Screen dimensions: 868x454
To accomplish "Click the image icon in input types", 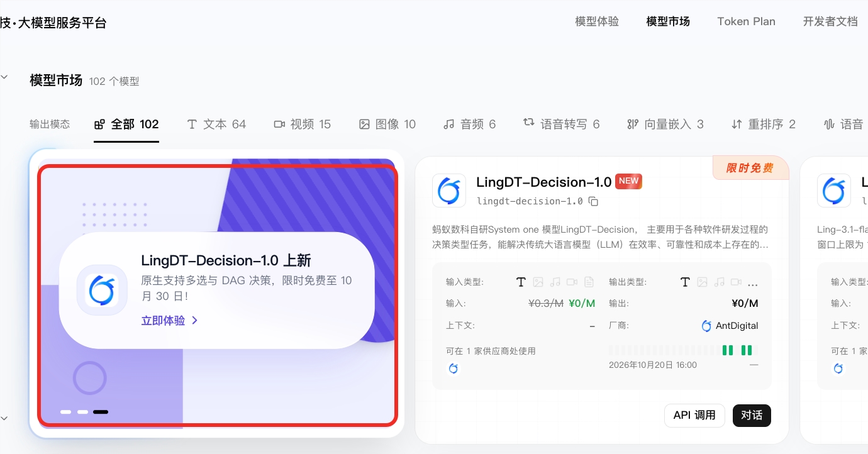I will [538, 282].
